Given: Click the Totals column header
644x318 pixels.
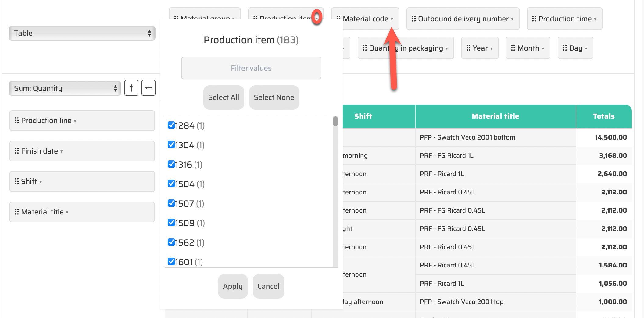Looking at the screenshot, I should [x=603, y=116].
